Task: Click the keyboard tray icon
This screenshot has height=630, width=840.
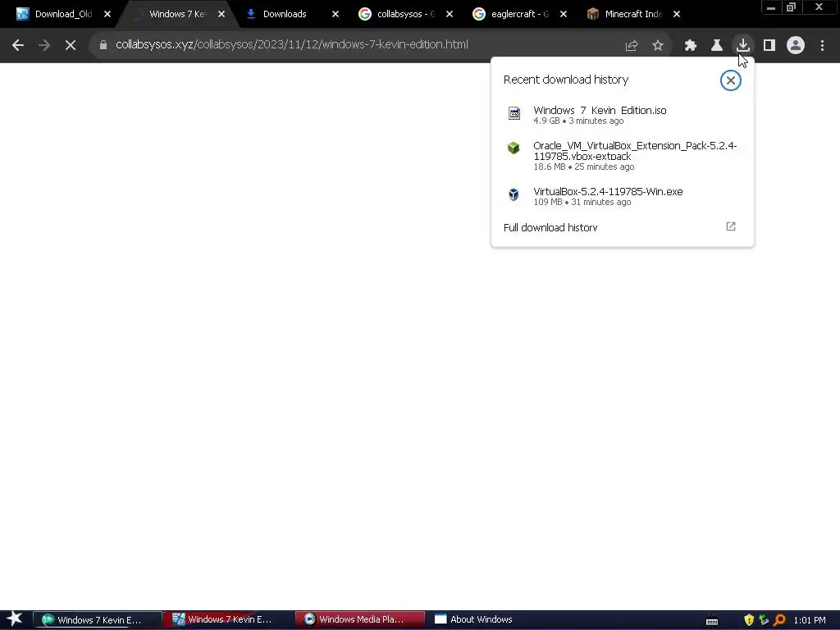Action: point(712,621)
